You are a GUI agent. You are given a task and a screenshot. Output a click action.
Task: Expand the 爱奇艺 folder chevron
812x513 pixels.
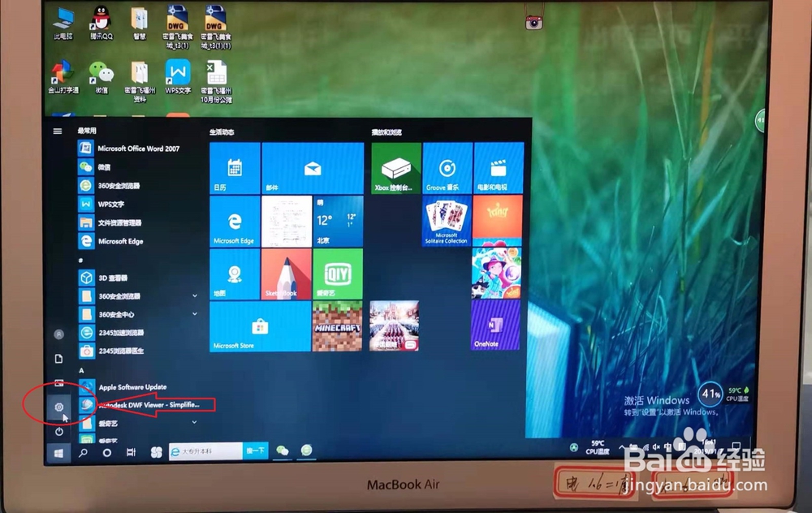pos(194,422)
